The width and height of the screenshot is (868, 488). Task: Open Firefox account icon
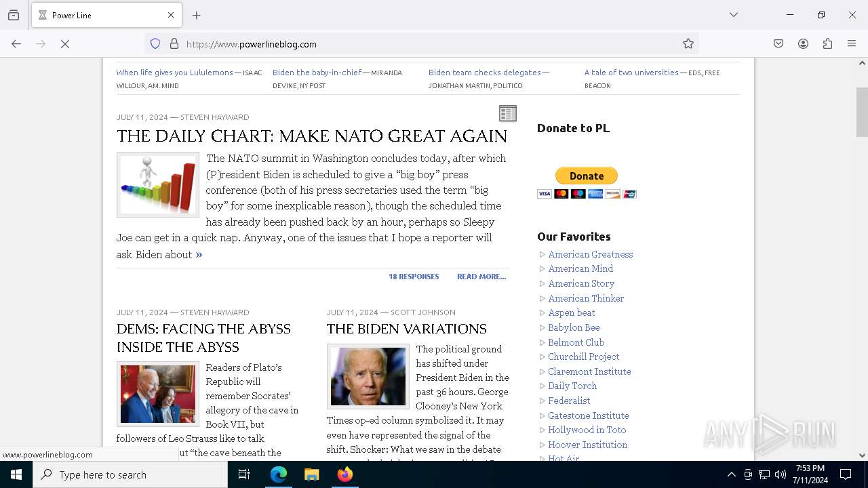click(803, 44)
